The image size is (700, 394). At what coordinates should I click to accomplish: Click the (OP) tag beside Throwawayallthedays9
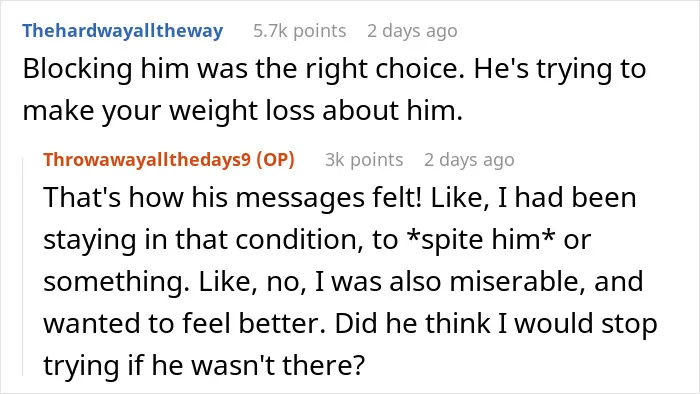275,160
